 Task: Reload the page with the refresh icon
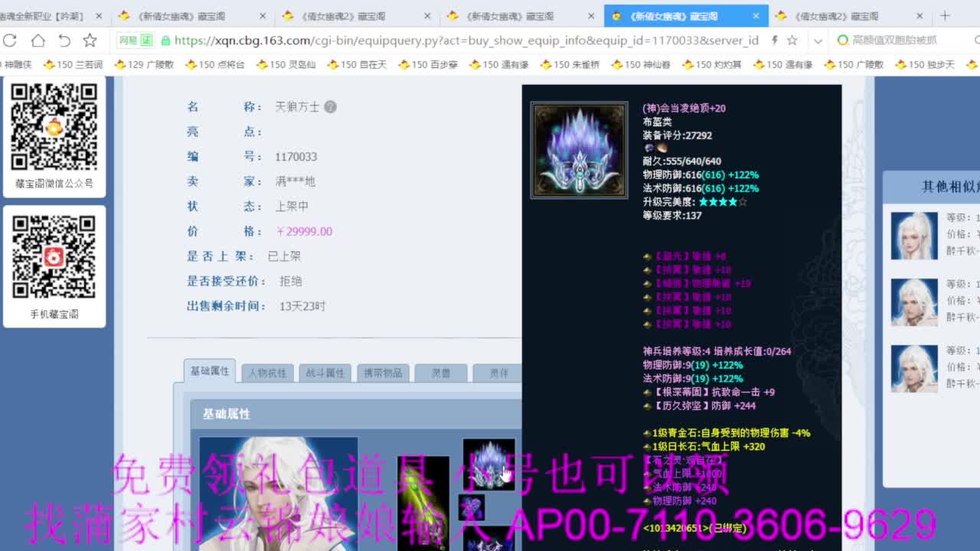10,41
